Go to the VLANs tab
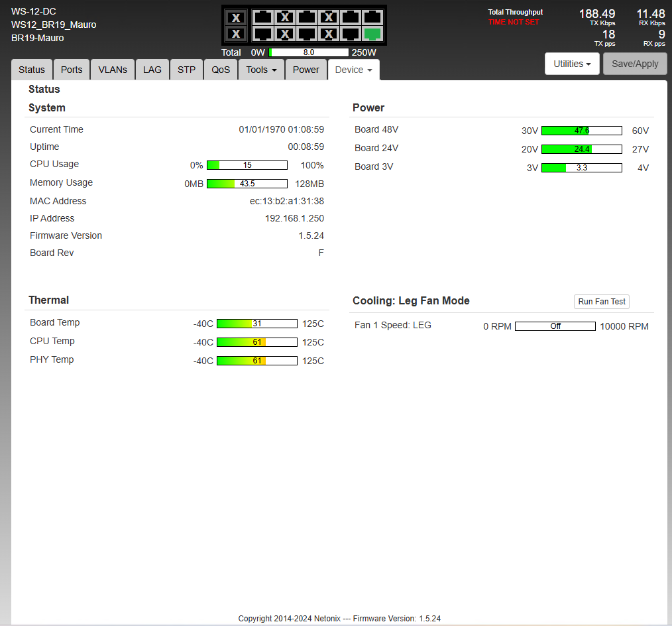Viewport: 672px width, 626px height. coord(113,70)
